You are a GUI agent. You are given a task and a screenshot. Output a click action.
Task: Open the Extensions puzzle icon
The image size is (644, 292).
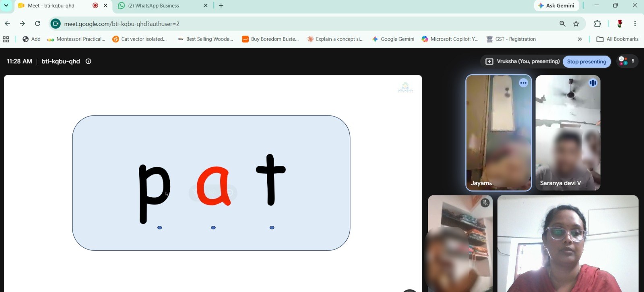(597, 24)
